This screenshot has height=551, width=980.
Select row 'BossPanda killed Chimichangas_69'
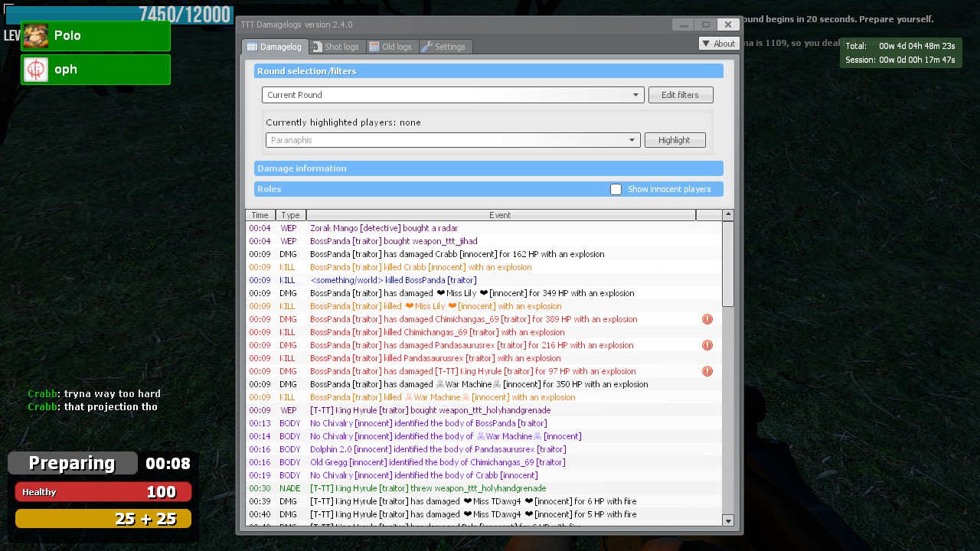483,332
